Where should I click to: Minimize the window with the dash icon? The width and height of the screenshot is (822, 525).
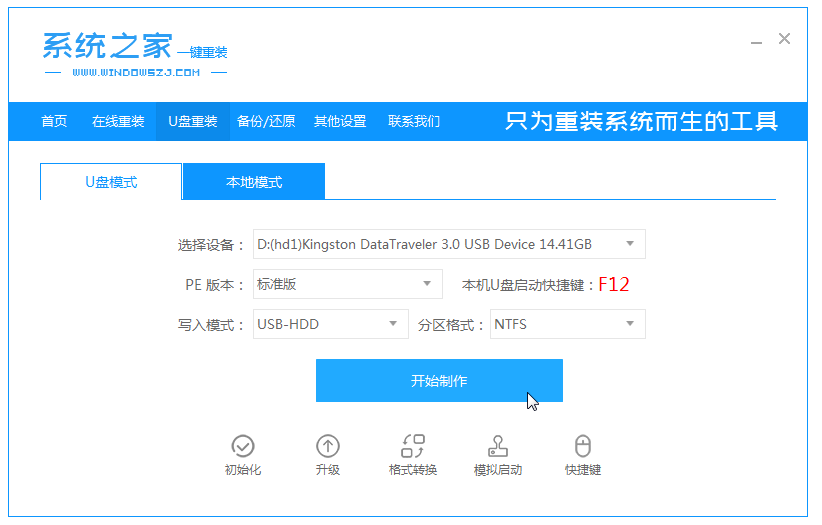pyautogui.click(x=757, y=41)
